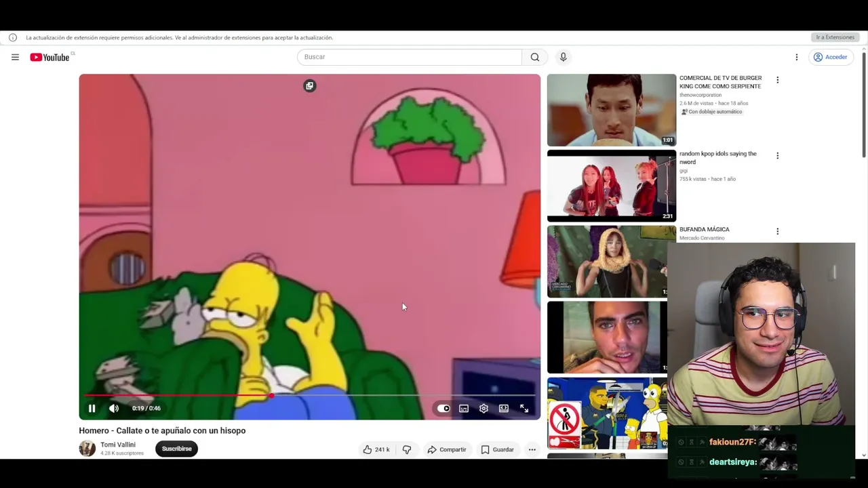
Task: Open the BUFANDA MÁGICA video thumbnail
Action: [607, 262]
